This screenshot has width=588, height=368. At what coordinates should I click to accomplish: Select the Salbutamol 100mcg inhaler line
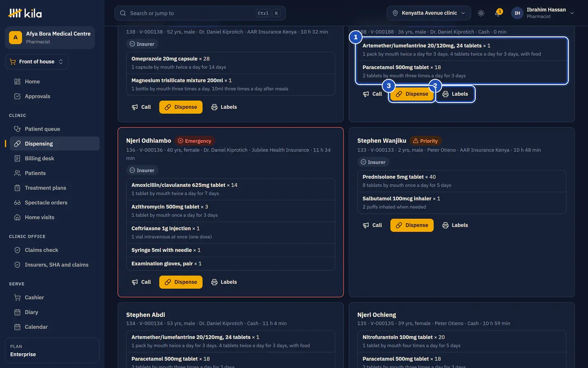(462, 202)
